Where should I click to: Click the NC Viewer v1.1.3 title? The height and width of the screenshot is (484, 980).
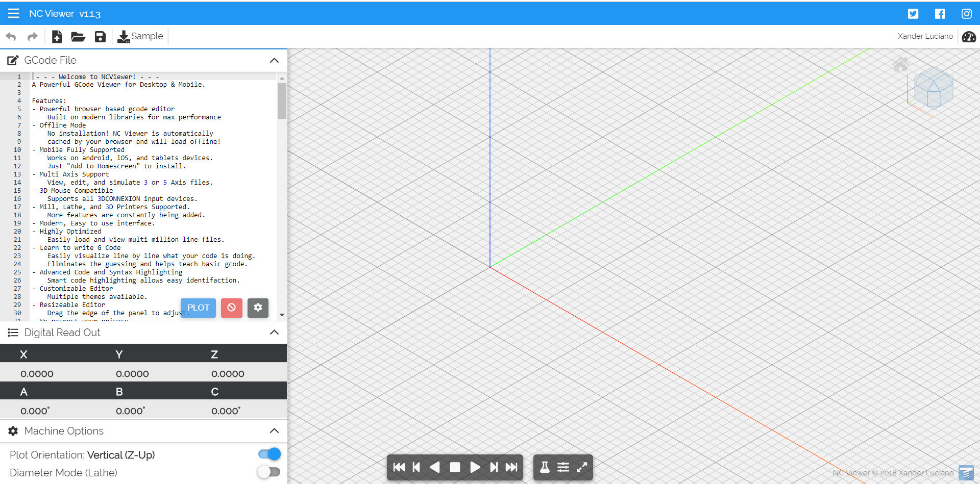point(65,14)
